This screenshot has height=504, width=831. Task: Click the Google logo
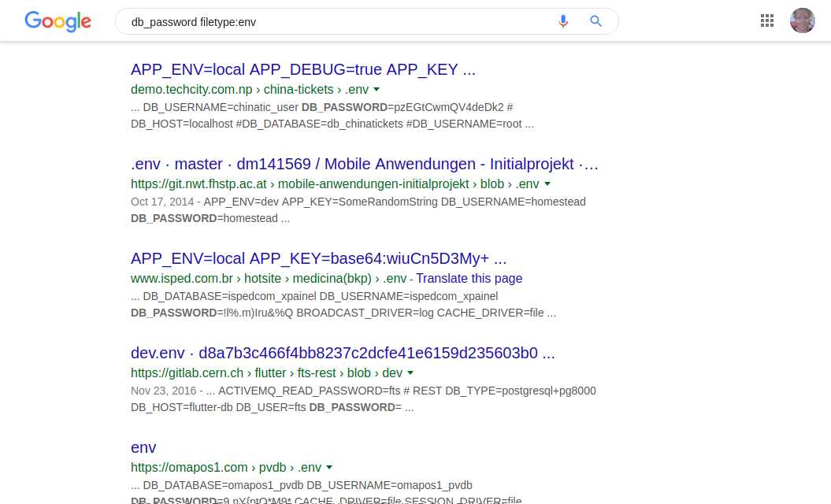click(x=58, y=21)
